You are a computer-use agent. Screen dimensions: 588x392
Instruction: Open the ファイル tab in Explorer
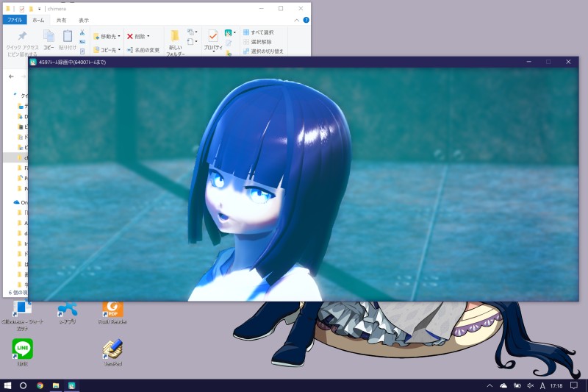15,20
